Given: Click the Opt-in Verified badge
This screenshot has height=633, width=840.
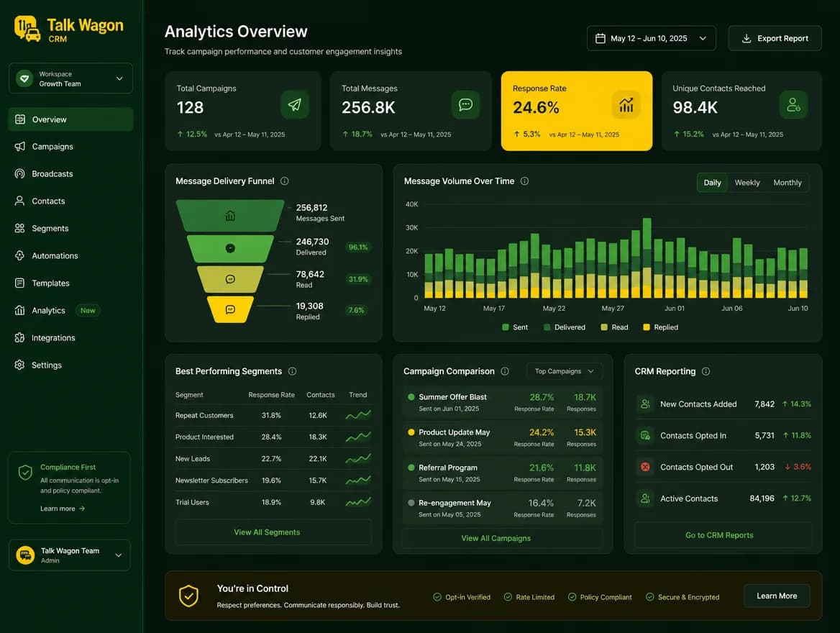Looking at the screenshot, I should click(462, 597).
